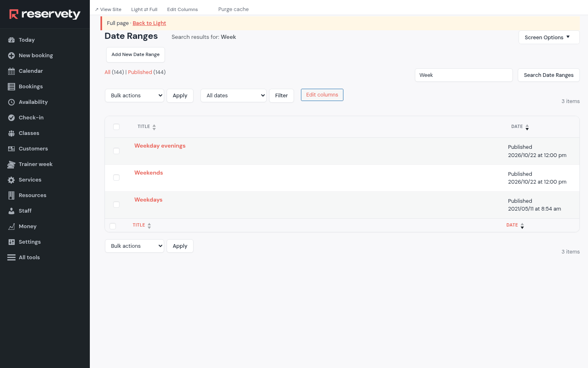Viewport: 588px width, 368px height.
Task: Click the Resources building icon
Action: 11,195
